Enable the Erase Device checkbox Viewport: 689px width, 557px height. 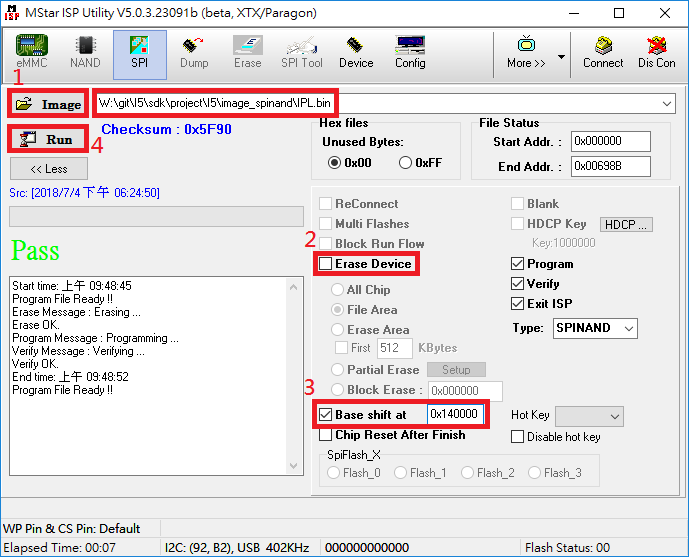tap(326, 264)
